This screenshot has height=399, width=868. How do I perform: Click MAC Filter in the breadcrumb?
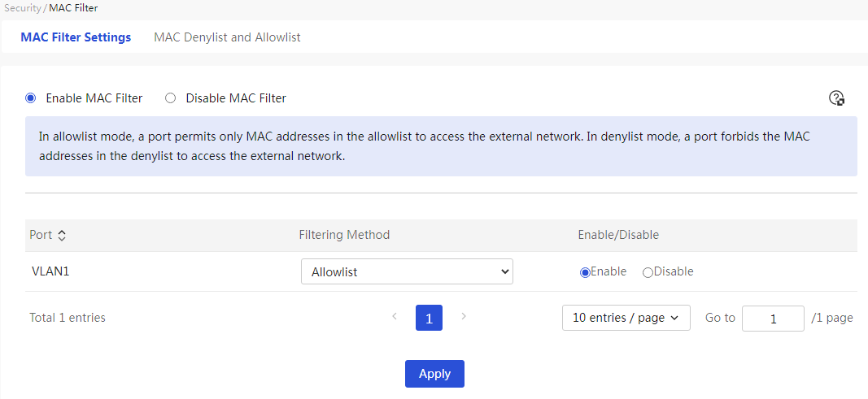[74, 8]
